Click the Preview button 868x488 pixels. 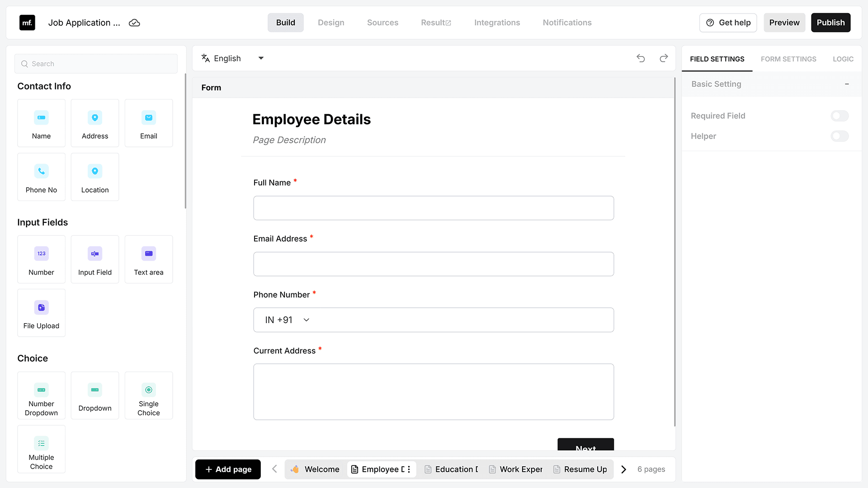784,23
